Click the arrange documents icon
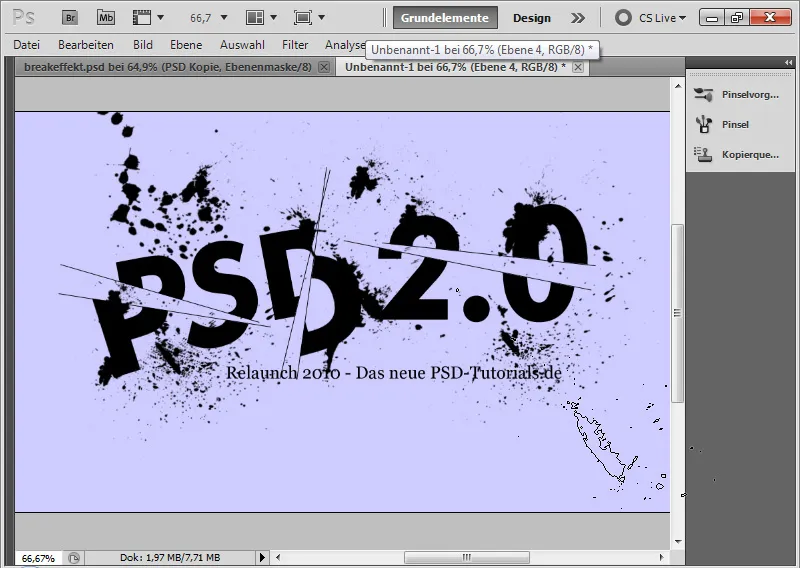The height and width of the screenshot is (568, 800). [x=255, y=18]
